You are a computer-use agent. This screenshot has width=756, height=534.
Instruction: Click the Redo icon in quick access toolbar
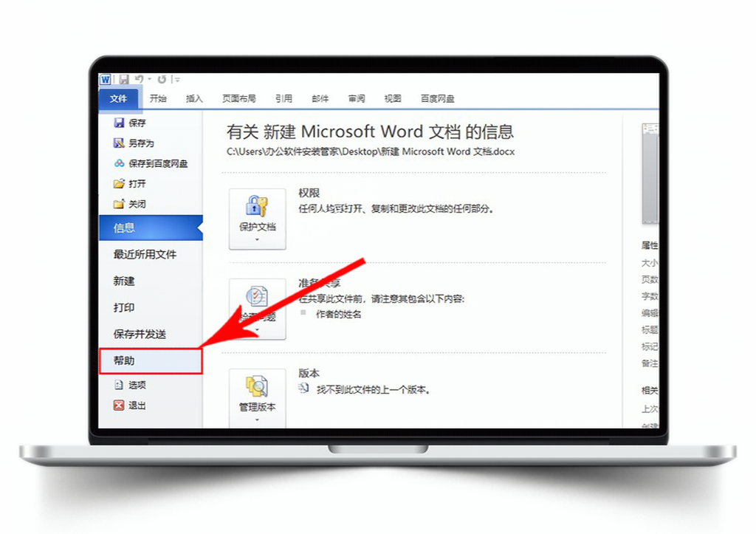click(162, 79)
